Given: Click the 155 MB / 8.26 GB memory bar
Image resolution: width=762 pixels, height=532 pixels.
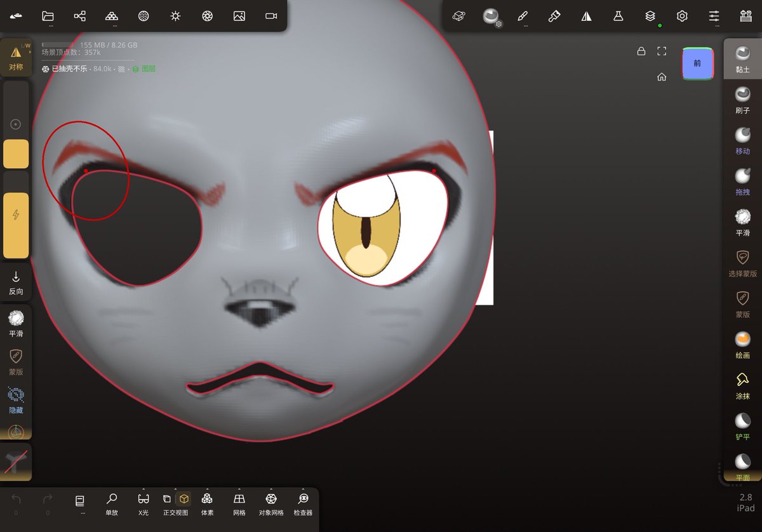Looking at the screenshot, I should tap(90, 45).
